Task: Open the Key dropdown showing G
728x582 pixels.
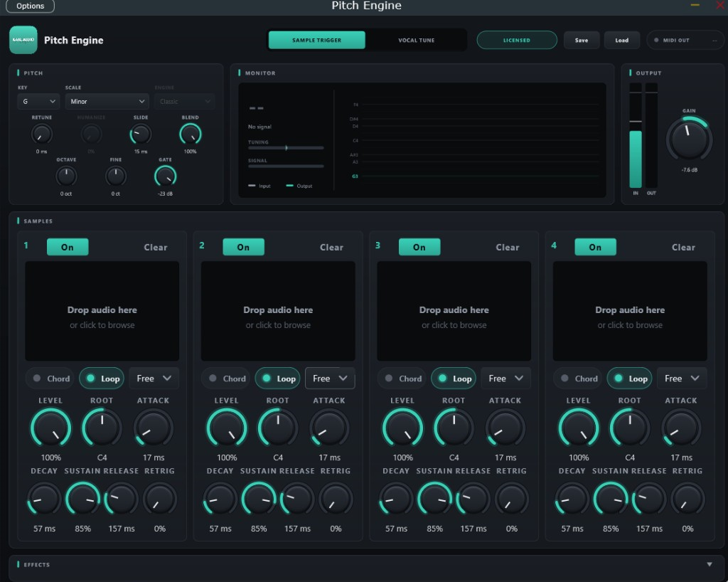Action: (x=38, y=101)
